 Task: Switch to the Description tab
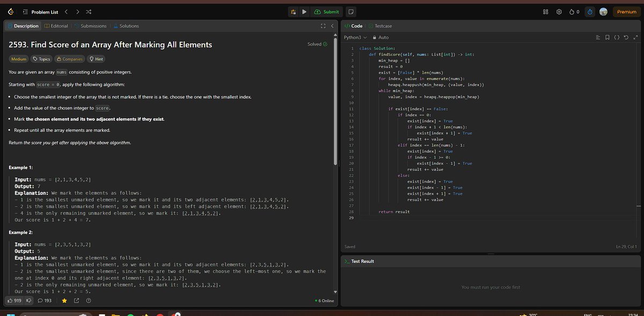click(x=23, y=26)
